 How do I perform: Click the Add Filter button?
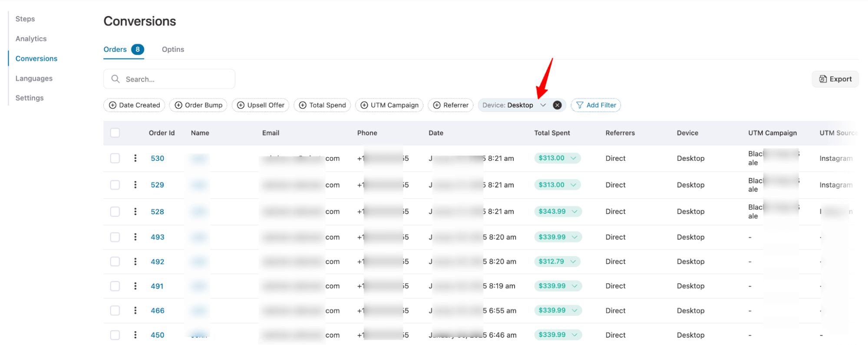pos(596,105)
